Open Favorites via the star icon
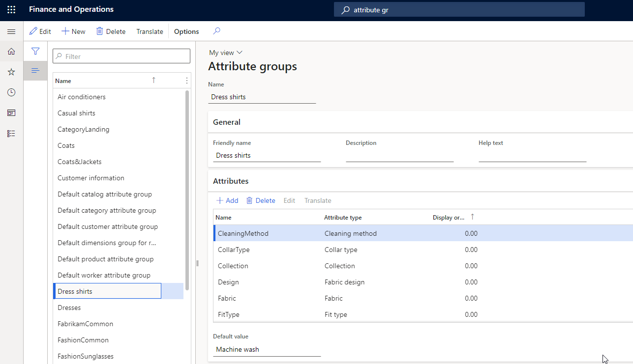The image size is (633, 364). click(11, 71)
